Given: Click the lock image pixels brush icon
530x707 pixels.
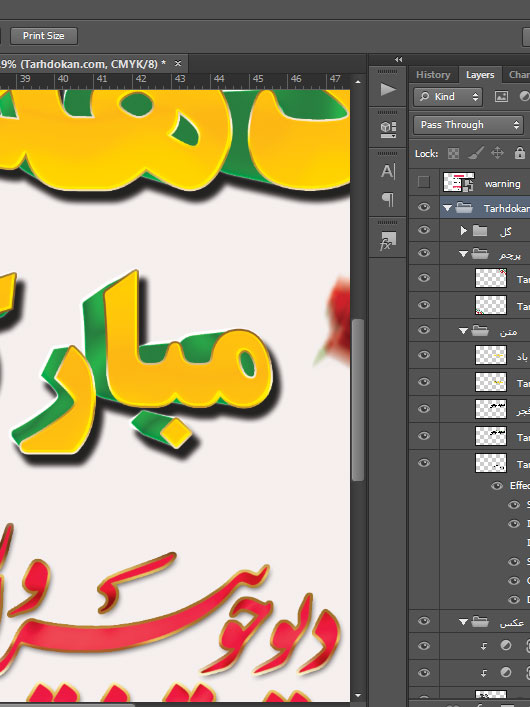Looking at the screenshot, I should click(x=475, y=153).
